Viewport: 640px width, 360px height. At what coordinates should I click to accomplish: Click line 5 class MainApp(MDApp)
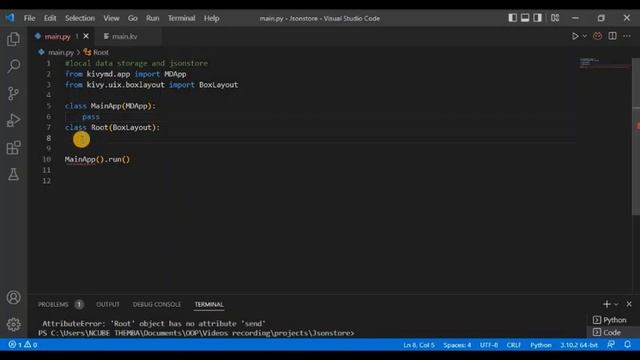110,106
